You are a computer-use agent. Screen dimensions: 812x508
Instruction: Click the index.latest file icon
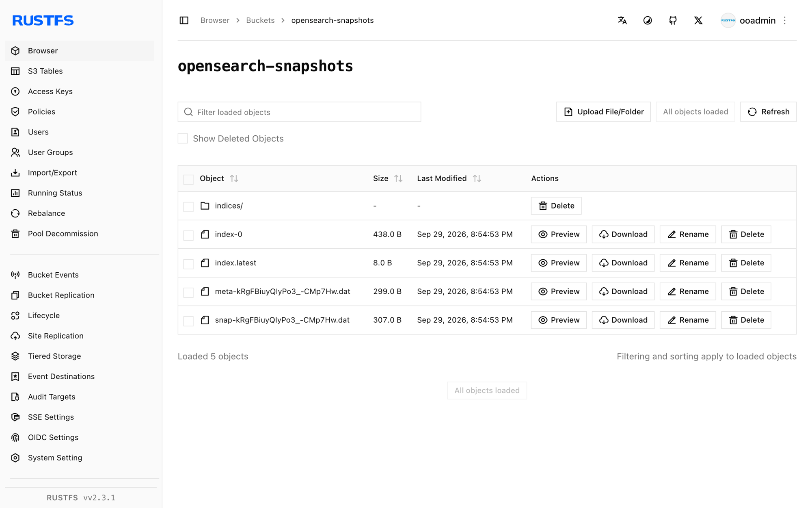click(x=205, y=263)
